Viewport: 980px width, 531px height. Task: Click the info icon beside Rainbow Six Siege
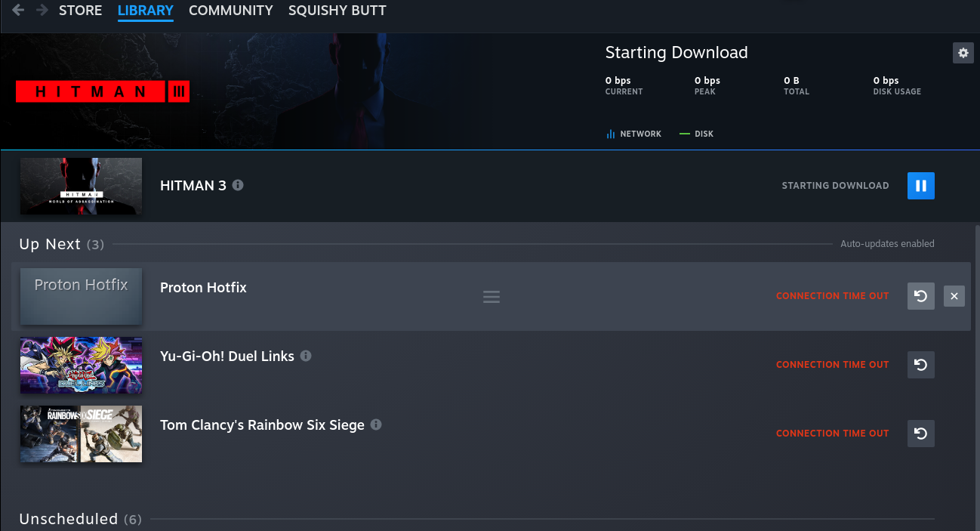[375, 424]
